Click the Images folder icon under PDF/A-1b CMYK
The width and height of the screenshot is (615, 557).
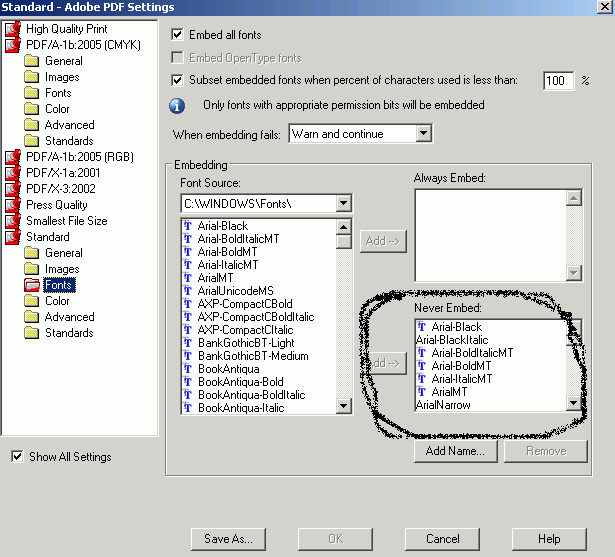[x=31, y=77]
